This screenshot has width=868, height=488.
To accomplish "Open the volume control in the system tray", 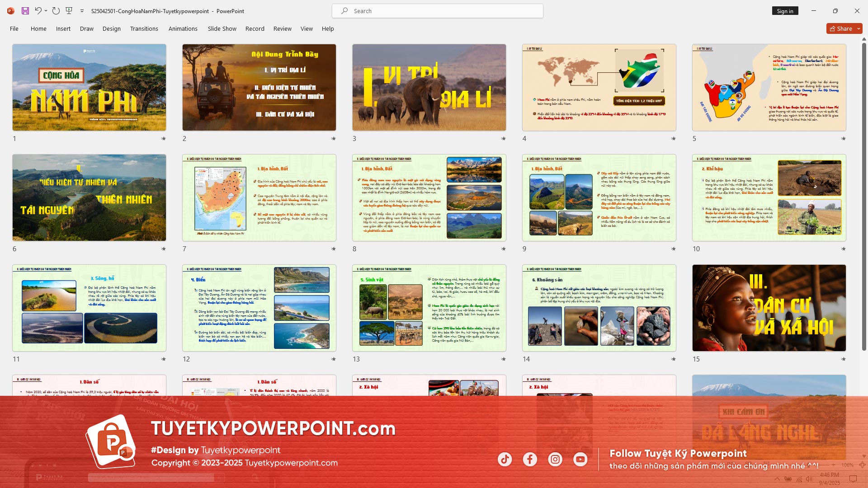I will (809, 480).
